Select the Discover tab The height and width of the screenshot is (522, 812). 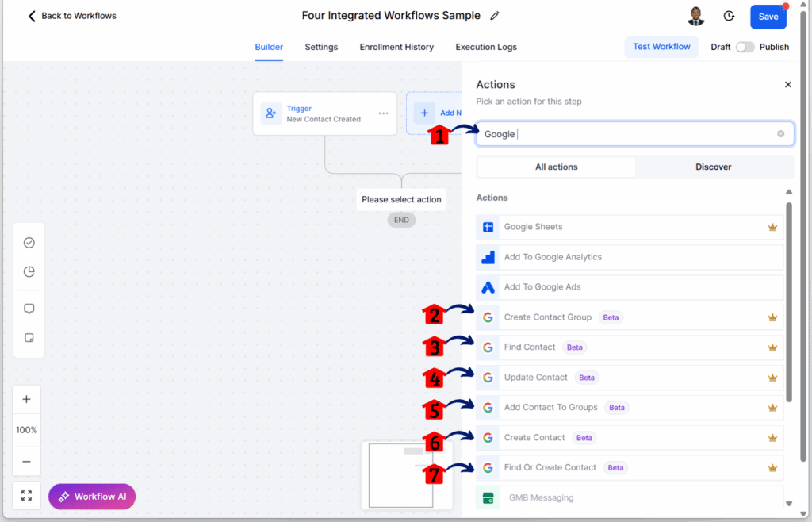click(713, 167)
